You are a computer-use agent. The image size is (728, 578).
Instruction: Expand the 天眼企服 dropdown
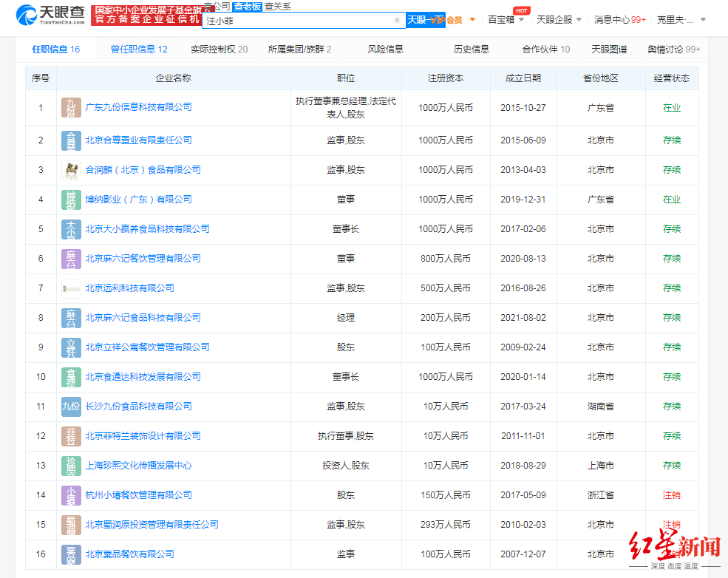tap(559, 20)
